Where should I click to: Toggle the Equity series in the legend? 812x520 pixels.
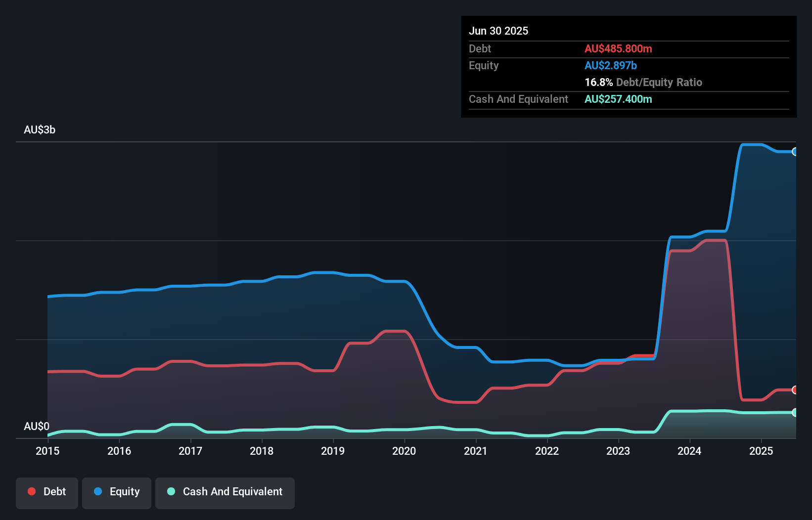click(x=116, y=492)
